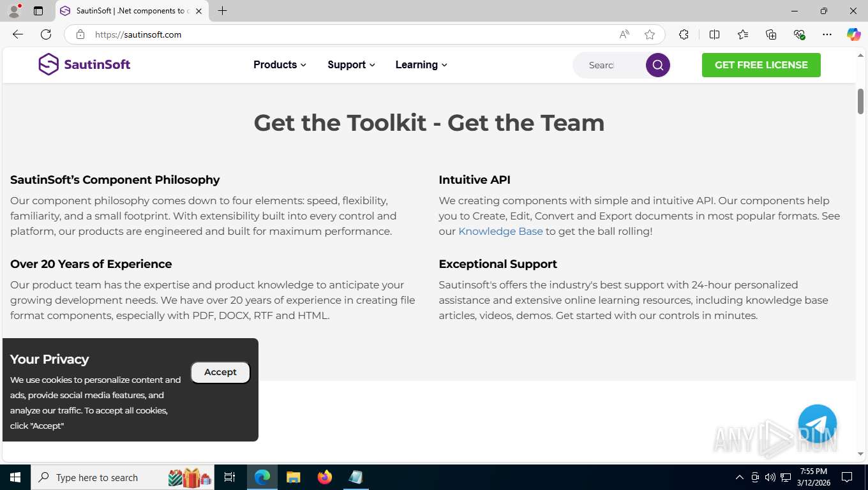
Task: Open Read aloud in address bar
Action: click(624, 34)
